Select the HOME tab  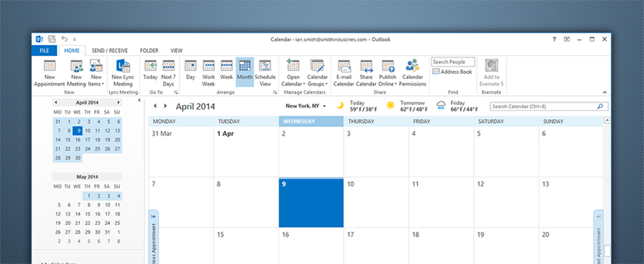click(x=72, y=50)
